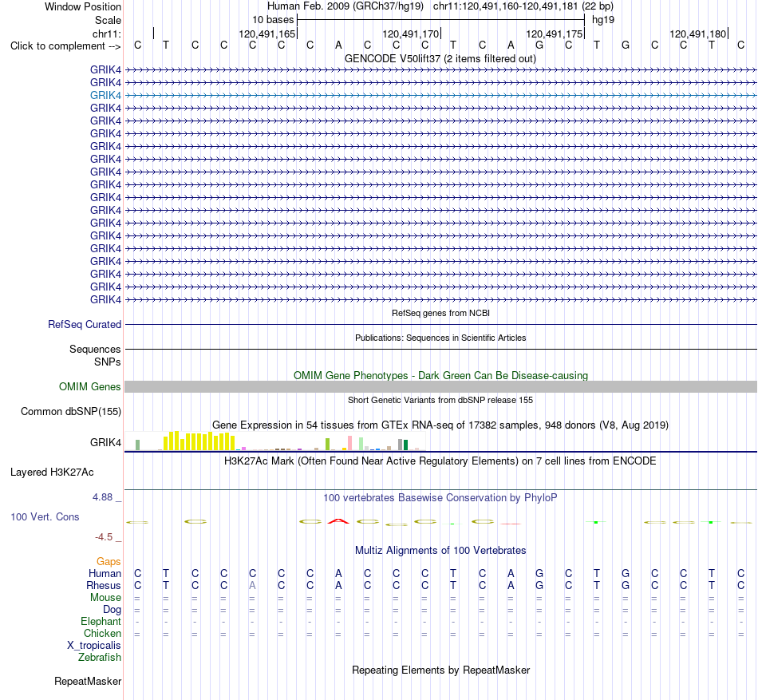Click the GTEx GRIK4 expression bar chart
The image size is (758, 700).
275,441
